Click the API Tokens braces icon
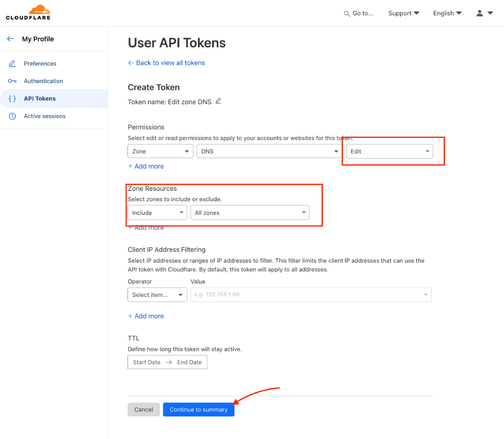The height and width of the screenshot is (439, 504). point(12,99)
